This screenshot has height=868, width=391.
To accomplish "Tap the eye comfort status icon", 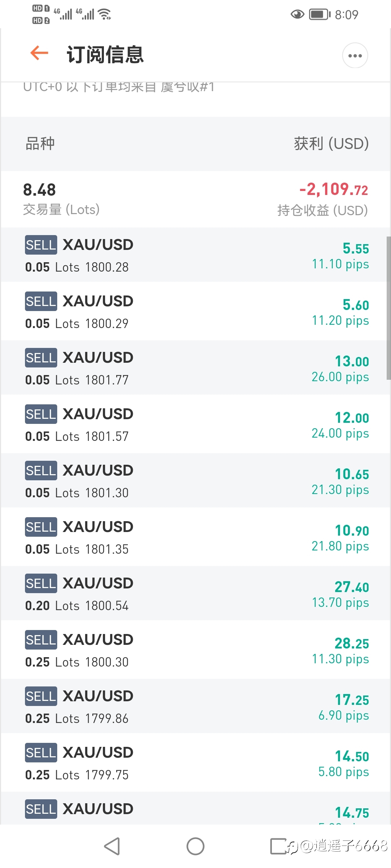I will coord(298,14).
